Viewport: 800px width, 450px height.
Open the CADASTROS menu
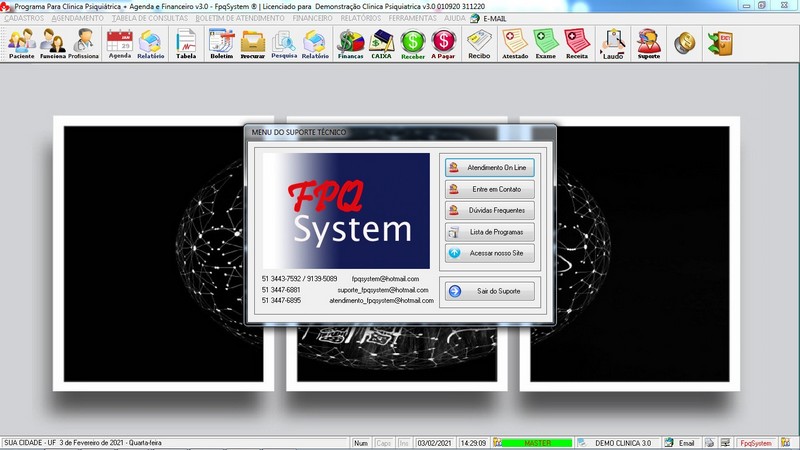point(24,18)
